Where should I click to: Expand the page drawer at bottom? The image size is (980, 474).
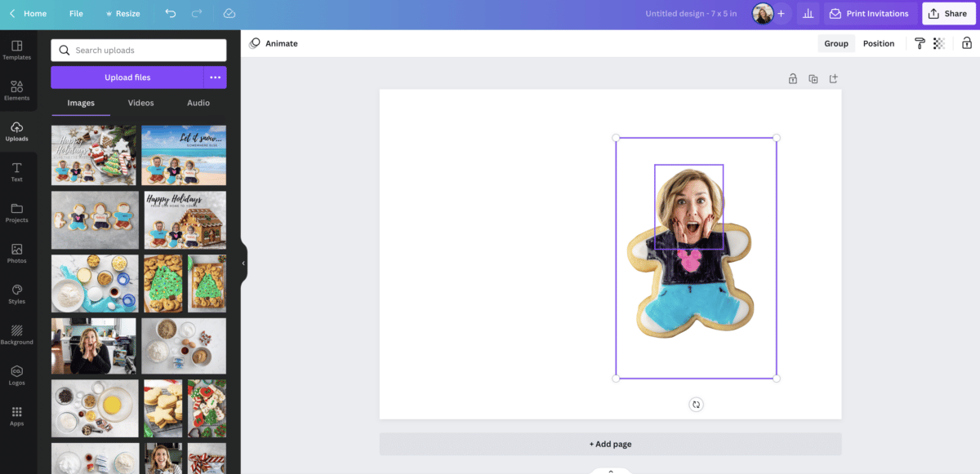[x=611, y=471]
